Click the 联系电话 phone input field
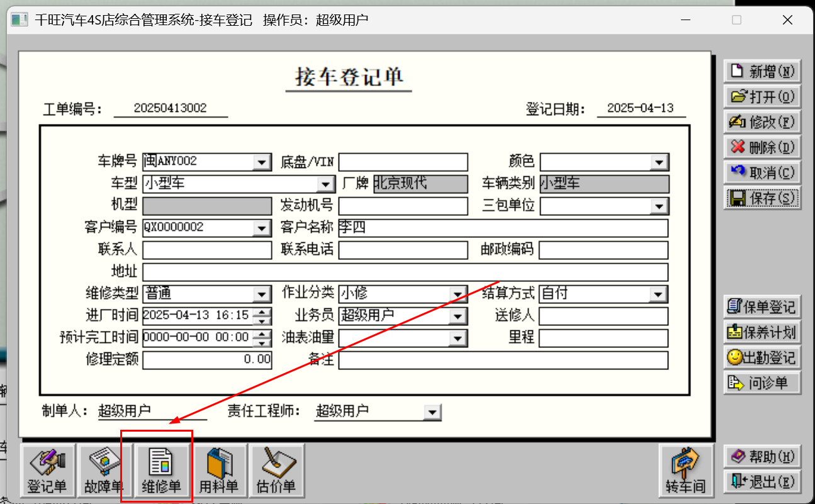 coord(403,250)
